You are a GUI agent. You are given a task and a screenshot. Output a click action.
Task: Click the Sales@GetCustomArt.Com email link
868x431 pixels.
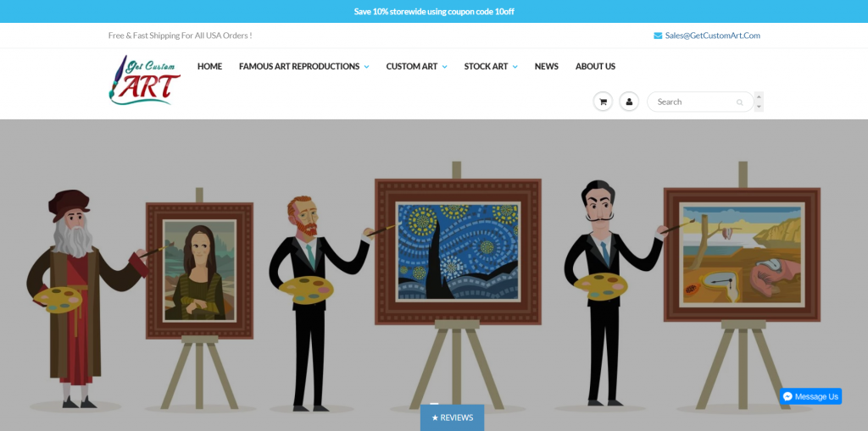[x=712, y=36]
